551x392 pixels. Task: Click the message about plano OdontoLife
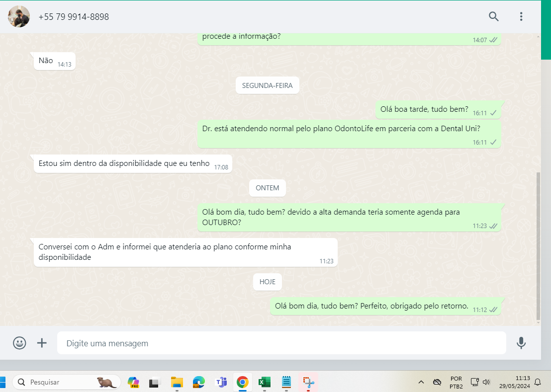(x=349, y=134)
